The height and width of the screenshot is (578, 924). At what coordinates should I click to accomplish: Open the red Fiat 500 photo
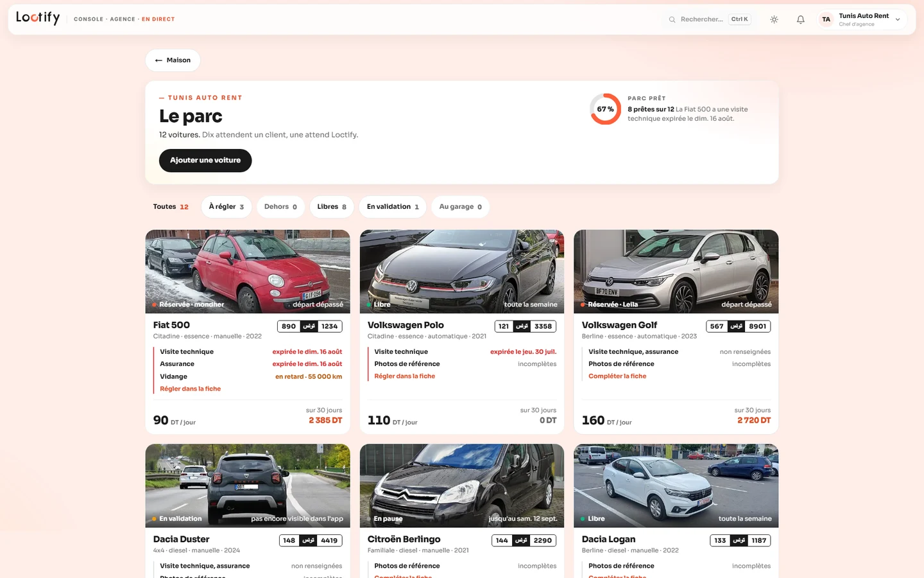coord(248,272)
